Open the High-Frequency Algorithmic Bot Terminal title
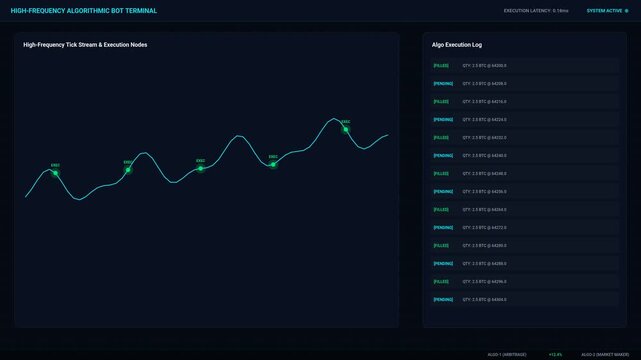Image resolution: width=641 pixels, height=360 pixels. (84, 11)
